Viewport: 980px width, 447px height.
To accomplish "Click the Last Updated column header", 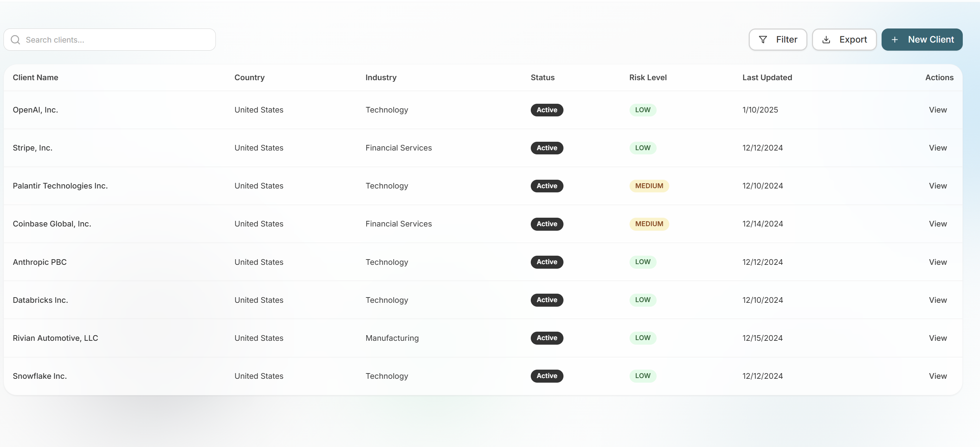I will (767, 77).
